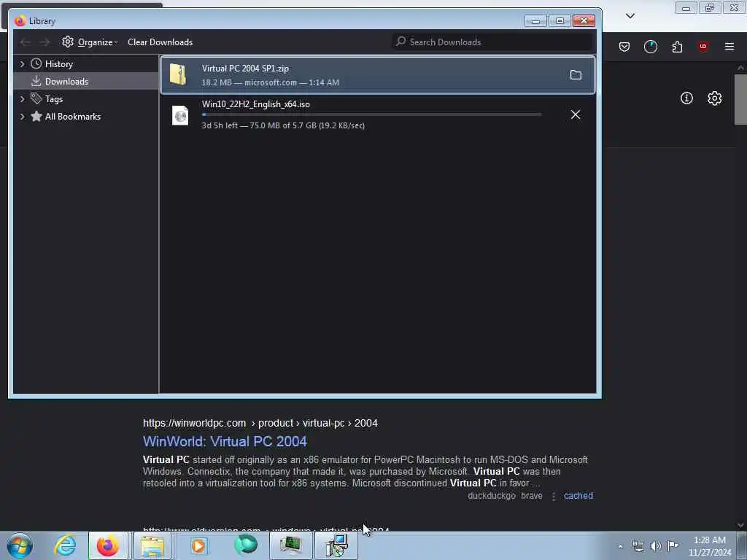Cancel the Win10_22H2_English_x64.iso download
Viewport: 747px width, 560px height.
[x=576, y=114]
